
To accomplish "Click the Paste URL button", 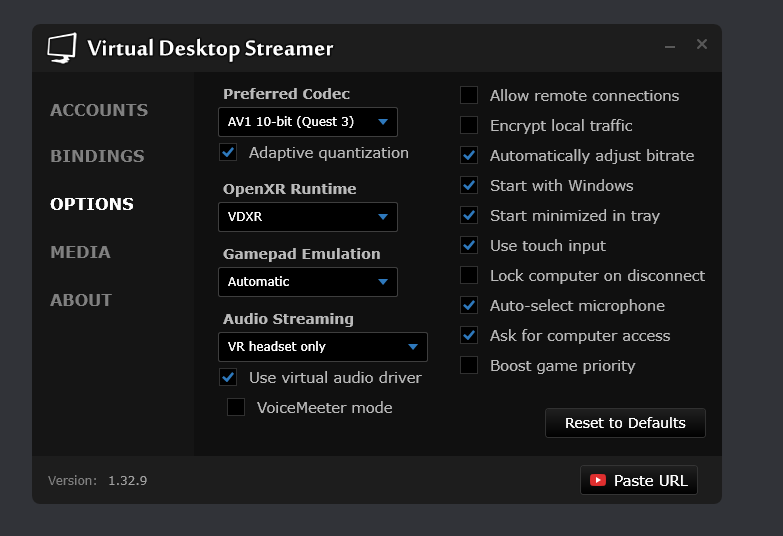I will pos(639,480).
